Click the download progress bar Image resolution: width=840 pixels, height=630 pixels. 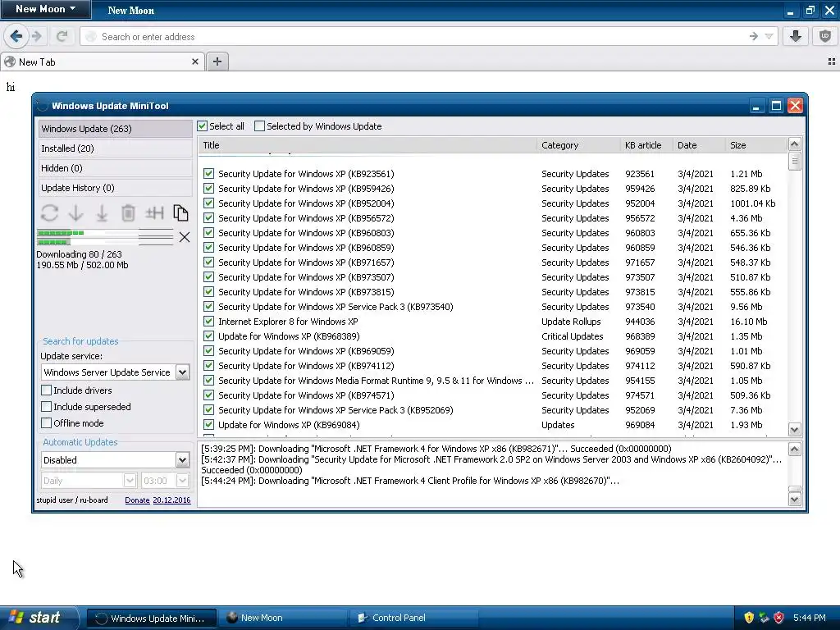coord(105,237)
